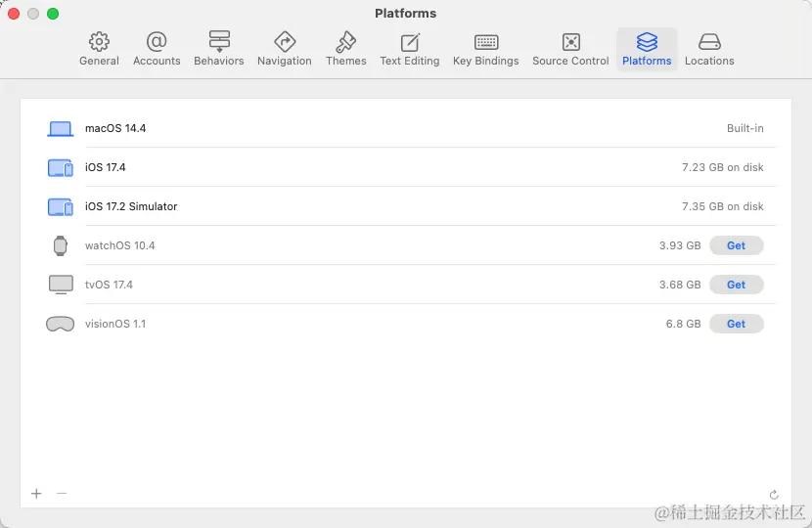Switch to the General tab label
The width and height of the screenshot is (812, 528).
99,61
